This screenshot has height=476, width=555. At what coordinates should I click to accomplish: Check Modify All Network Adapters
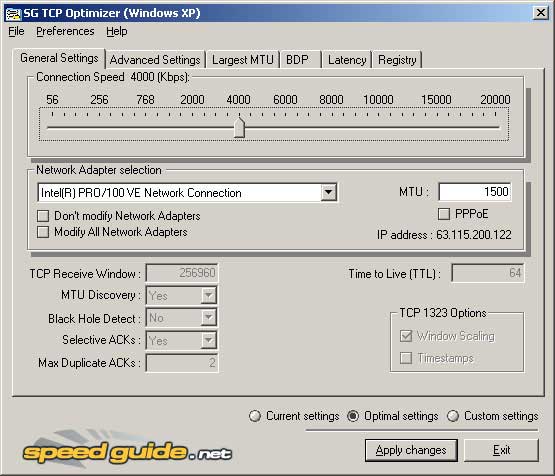pyautogui.click(x=43, y=232)
